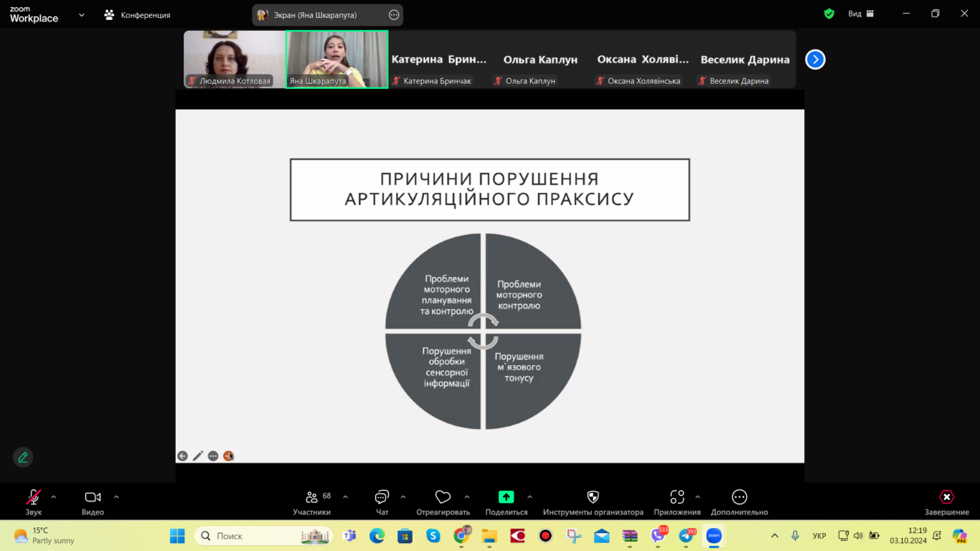Image resolution: width=980 pixels, height=551 pixels.
Task: Click the pen tool on slide controls
Action: (198, 456)
